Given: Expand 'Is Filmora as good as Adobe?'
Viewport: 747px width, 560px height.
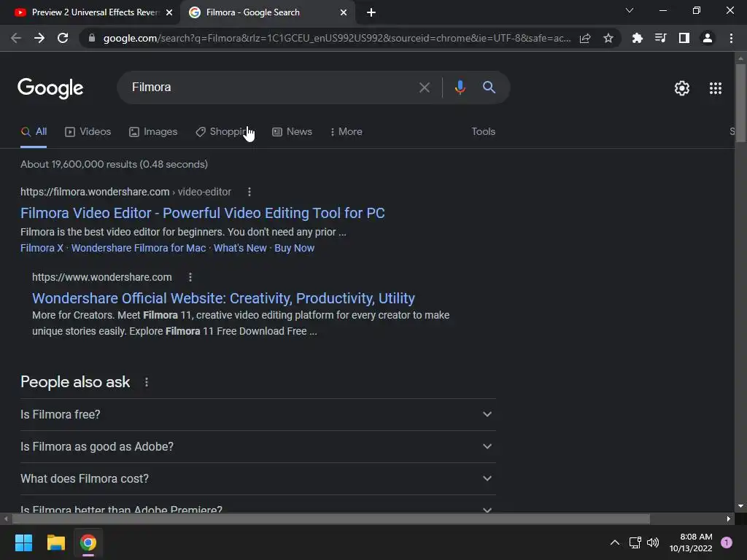Looking at the screenshot, I should click(x=258, y=447).
